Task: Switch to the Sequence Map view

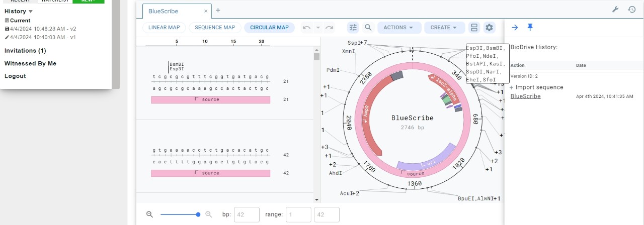Action: 215,28
